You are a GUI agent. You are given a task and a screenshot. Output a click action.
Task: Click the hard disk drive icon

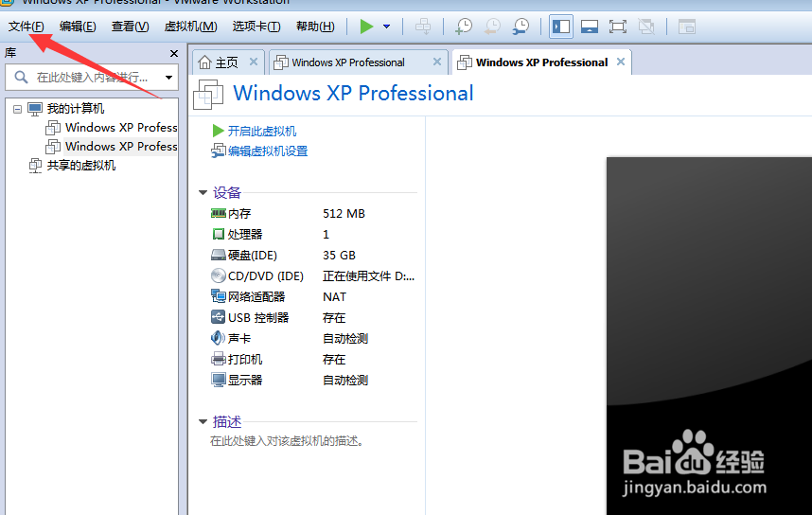click(218, 255)
